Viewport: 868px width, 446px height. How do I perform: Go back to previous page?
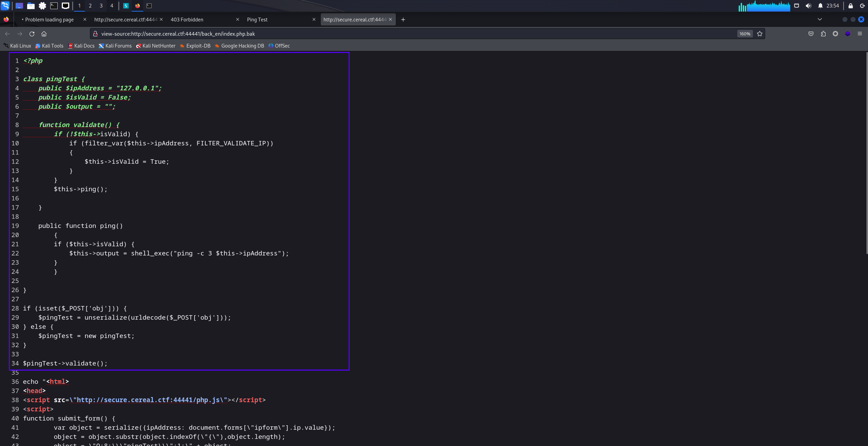click(x=7, y=34)
